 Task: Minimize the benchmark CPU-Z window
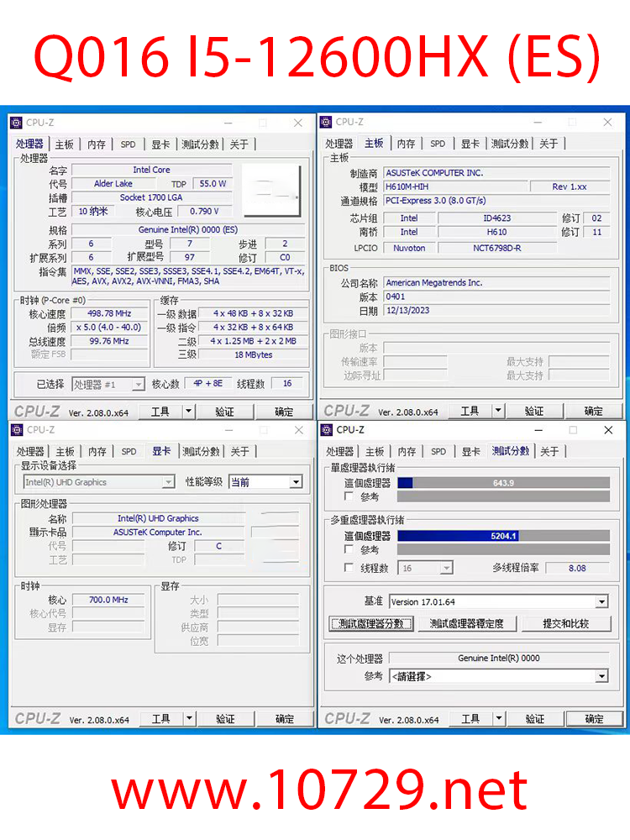tap(538, 430)
